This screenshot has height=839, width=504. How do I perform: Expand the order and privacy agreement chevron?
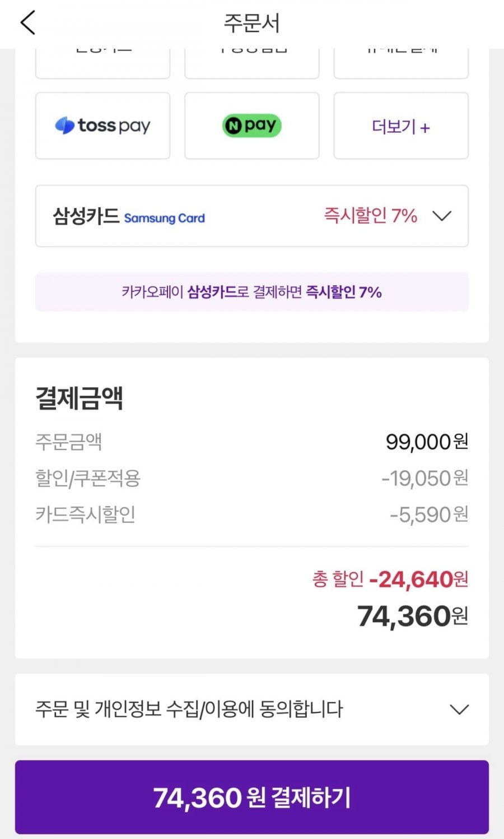(459, 710)
